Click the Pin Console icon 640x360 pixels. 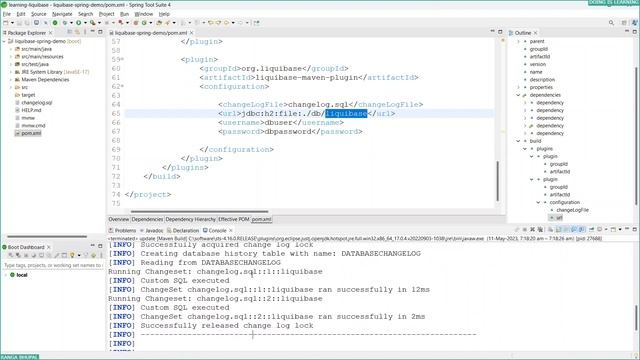[591, 229]
